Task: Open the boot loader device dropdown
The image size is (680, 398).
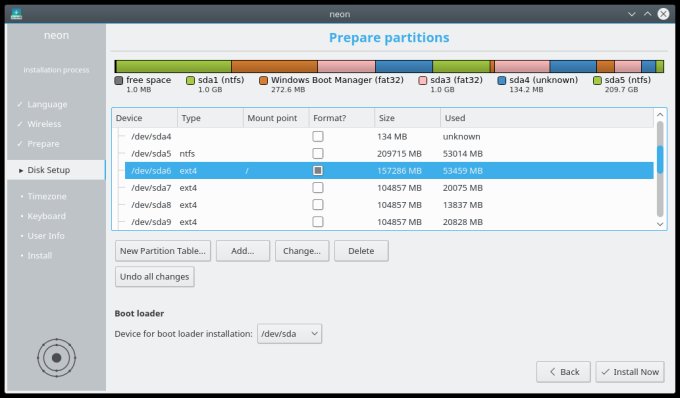Action: click(289, 334)
